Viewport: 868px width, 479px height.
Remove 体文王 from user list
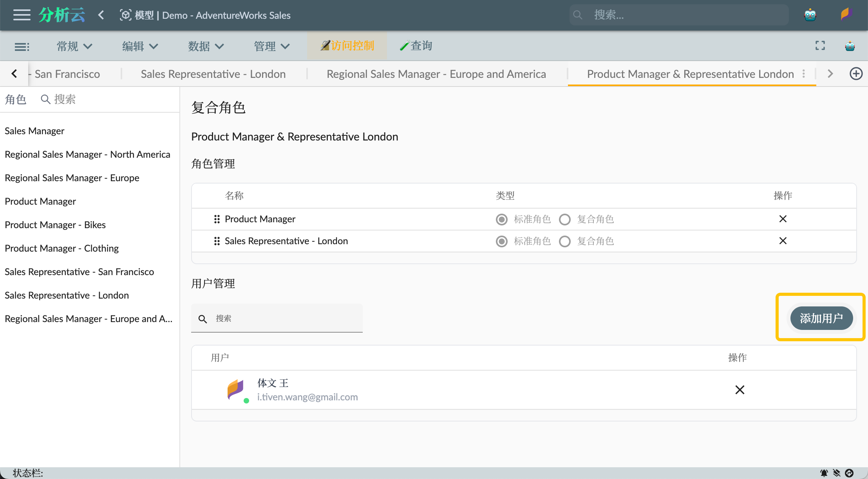pyautogui.click(x=739, y=389)
